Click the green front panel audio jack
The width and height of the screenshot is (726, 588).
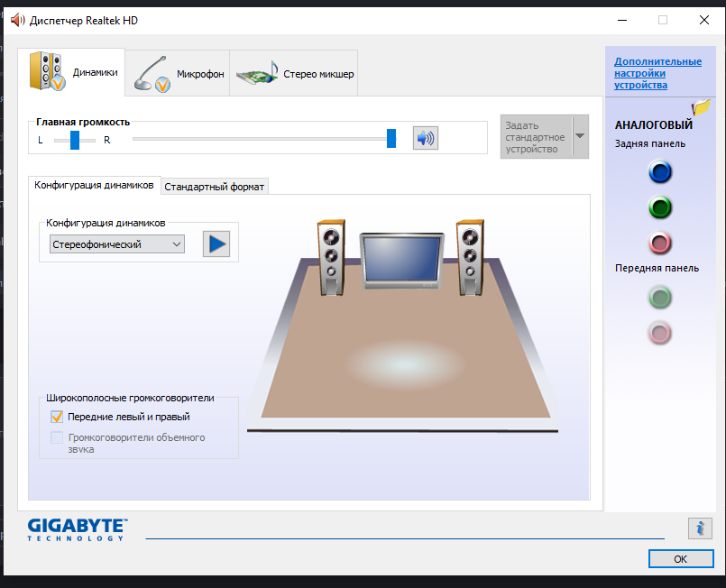pos(660,297)
